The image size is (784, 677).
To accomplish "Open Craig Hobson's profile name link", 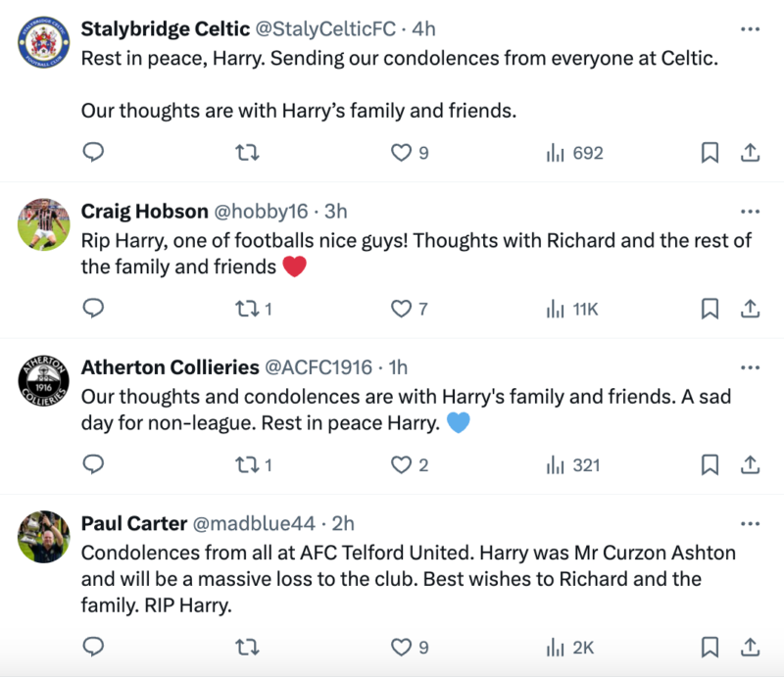I will [x=144, y=211].
